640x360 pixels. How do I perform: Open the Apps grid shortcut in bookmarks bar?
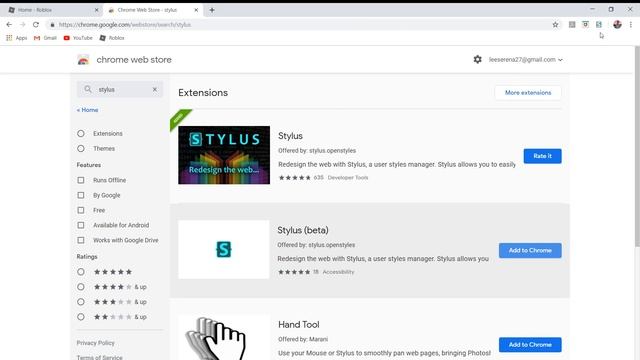[17, 38]
